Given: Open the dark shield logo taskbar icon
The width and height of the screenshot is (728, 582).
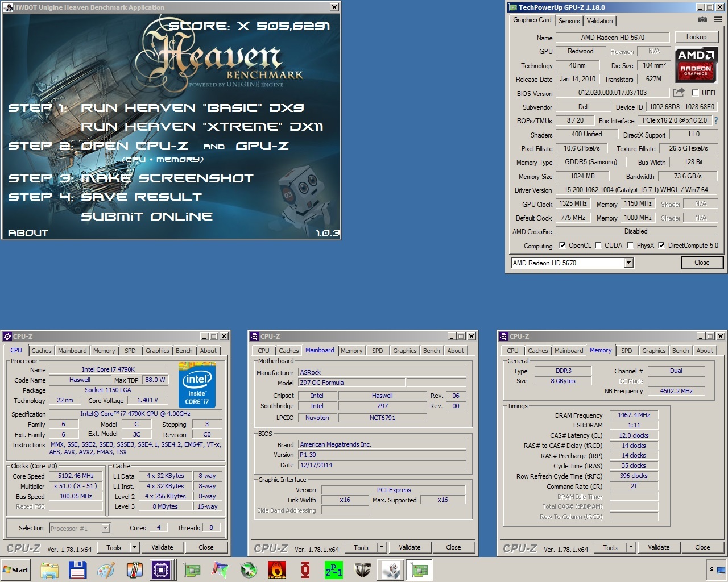Looking at the screenshot, I should coord(362,570).
